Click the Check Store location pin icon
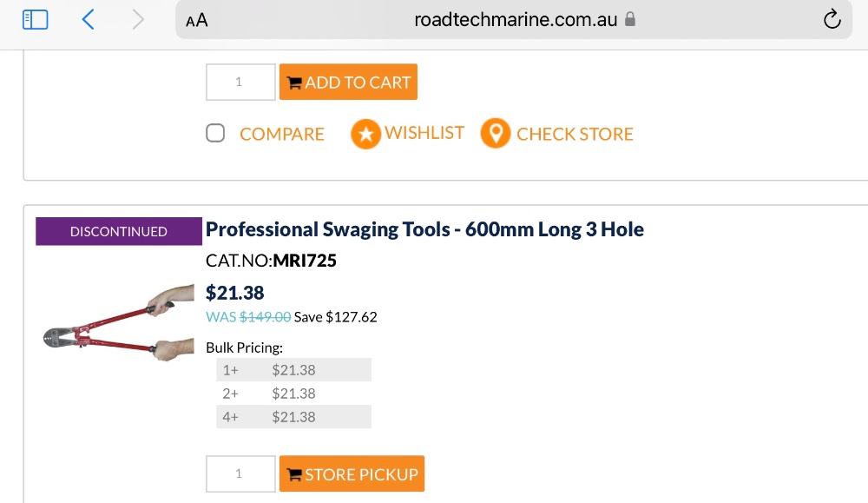868x503 pixels. [496, 134]
